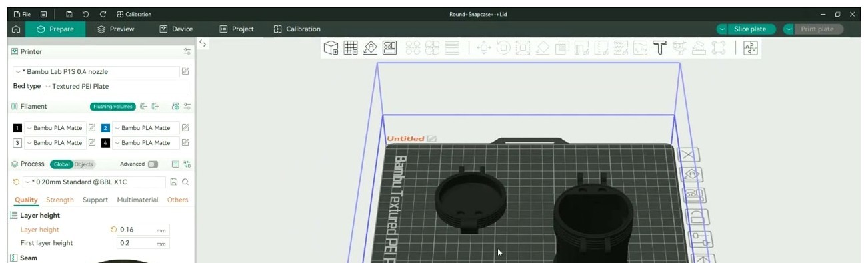Click the Flushing volumes button
Image resolution: width=868 pixels, height=263 pixels.
(x=113, y=107)
